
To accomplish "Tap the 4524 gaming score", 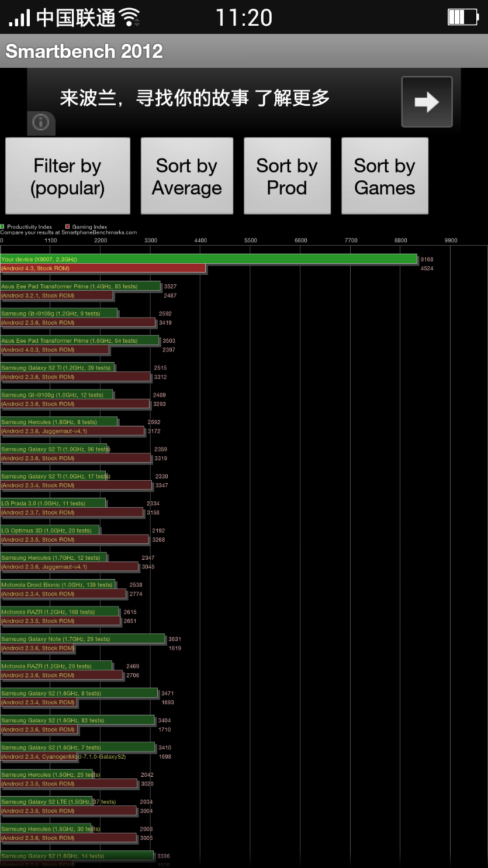I will click(427, 268).
